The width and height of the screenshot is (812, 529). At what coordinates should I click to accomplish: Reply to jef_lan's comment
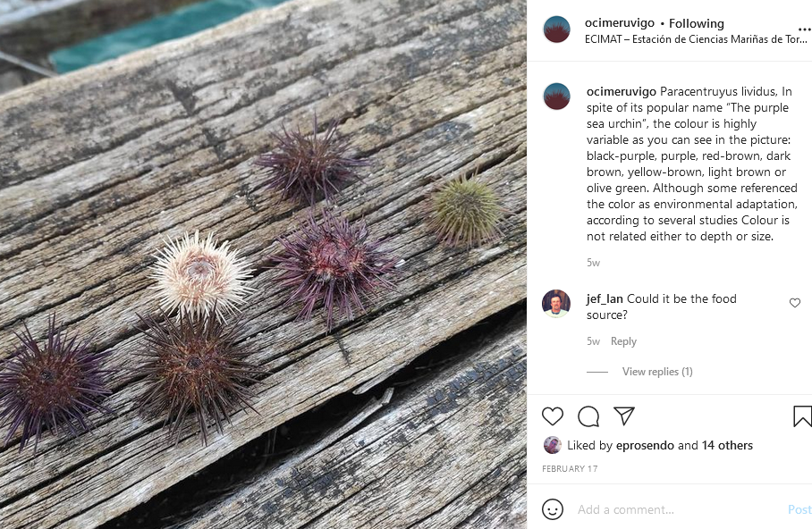(623, 341)
